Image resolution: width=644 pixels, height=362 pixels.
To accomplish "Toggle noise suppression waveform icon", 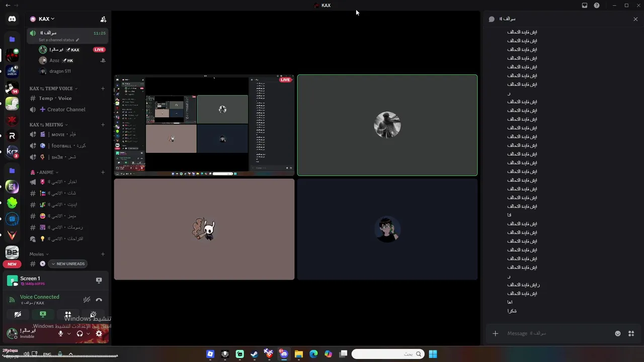I will [87, 300].
